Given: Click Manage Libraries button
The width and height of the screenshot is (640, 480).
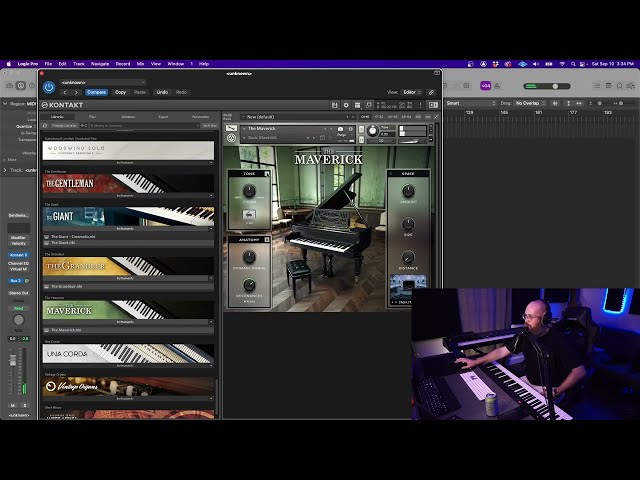Looking at the screenshot, I should 64,126.
